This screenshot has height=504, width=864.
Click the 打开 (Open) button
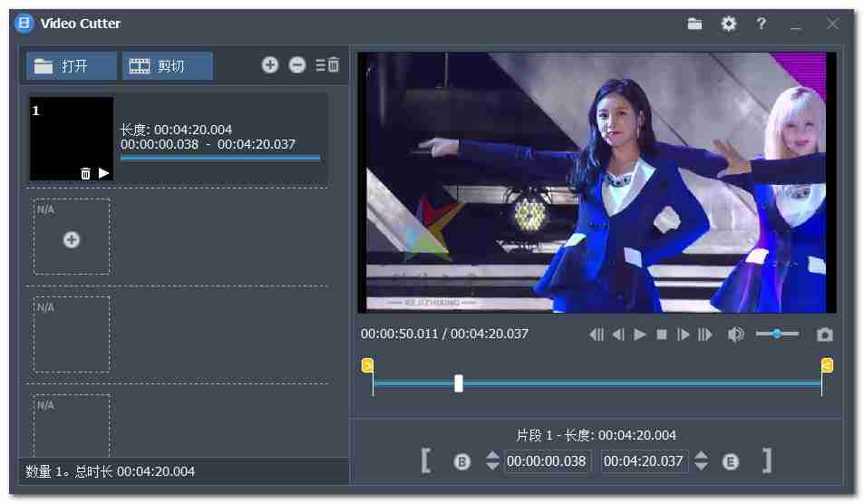(x=71, y=66)
